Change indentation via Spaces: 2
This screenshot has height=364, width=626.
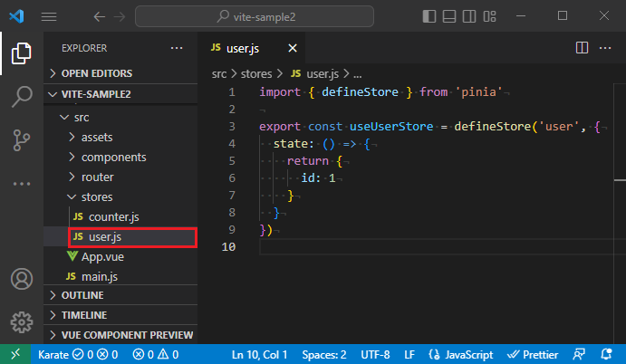[324, 354]
